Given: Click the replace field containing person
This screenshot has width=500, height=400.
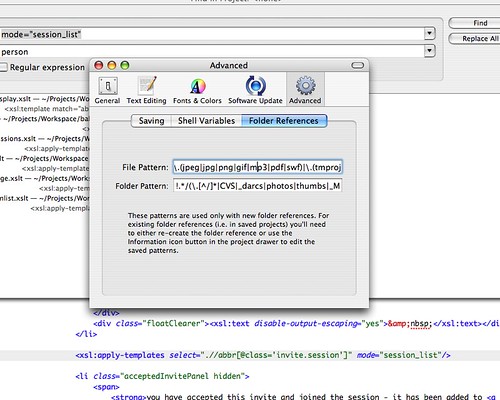Looking at the screenshot, I should tap(212, 52).
